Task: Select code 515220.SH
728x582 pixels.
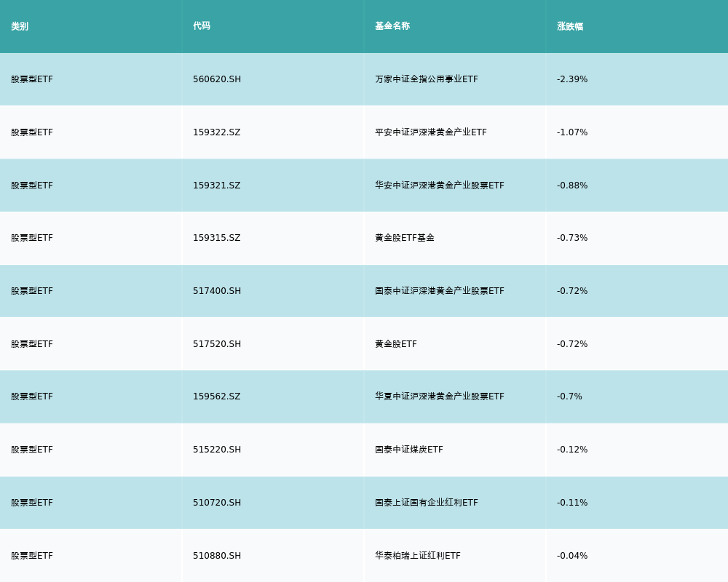Action: (217, 450)
